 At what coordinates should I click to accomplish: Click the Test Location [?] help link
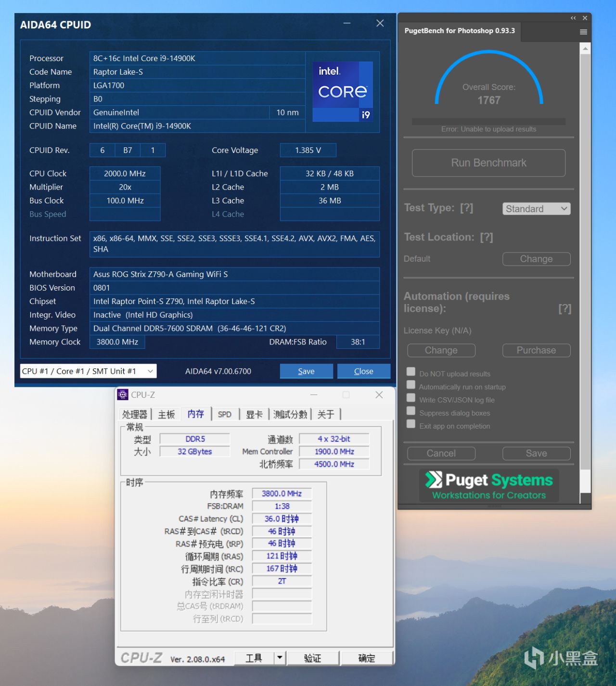(x=487, y=237)
